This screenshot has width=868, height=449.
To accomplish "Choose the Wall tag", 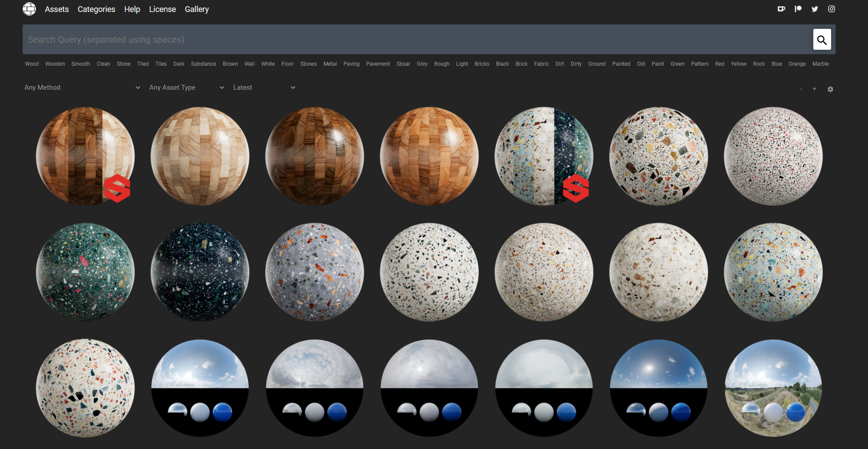I will pyautogui.click(x=250, y=64).
